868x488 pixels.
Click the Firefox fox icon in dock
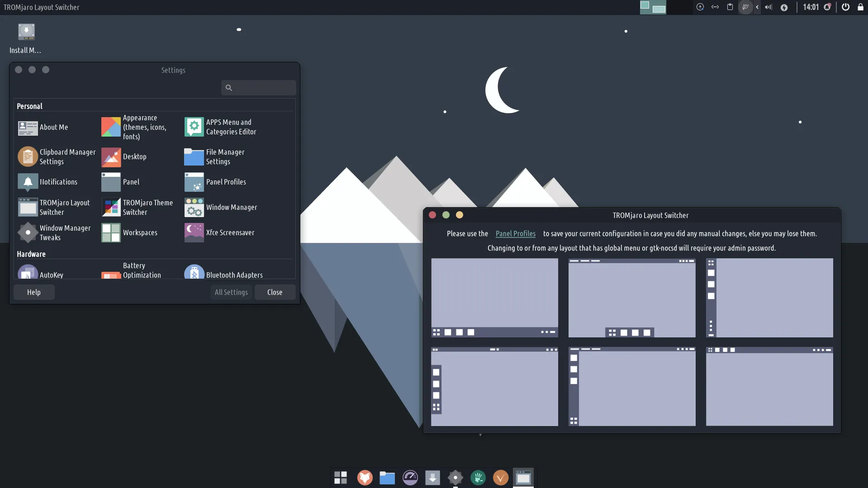(x=365, y=478)
